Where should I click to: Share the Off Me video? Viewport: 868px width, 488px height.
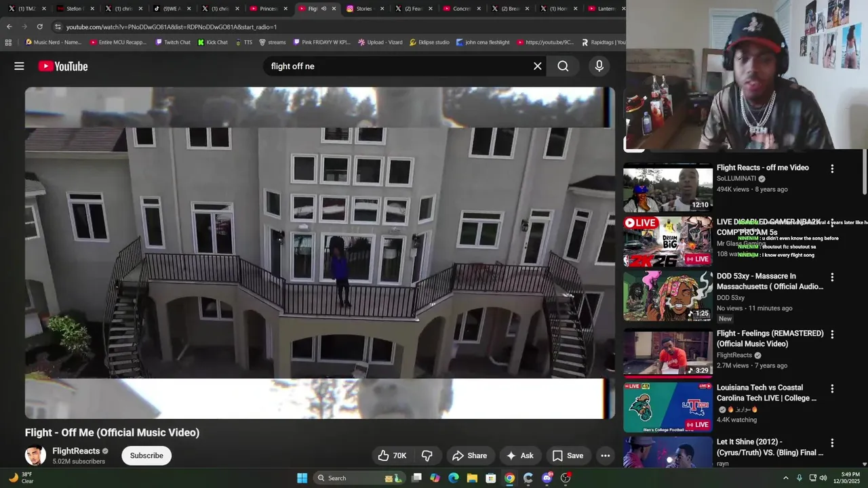tap(470, 455)
